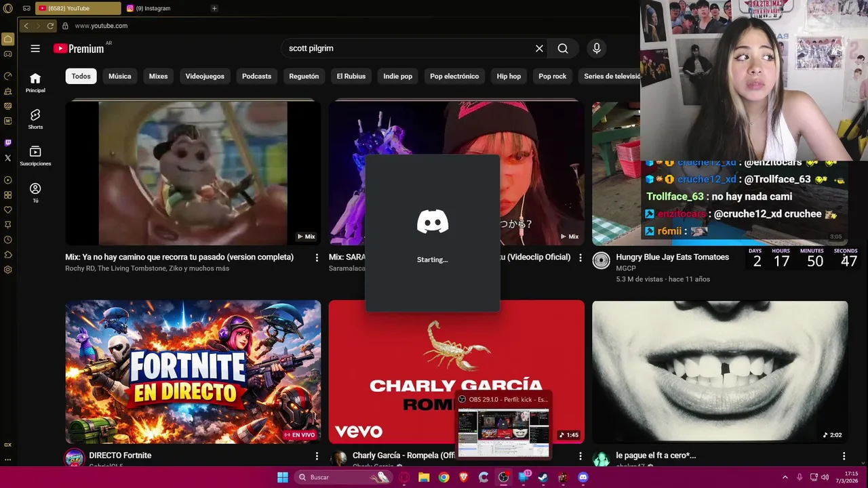The height and width of the screenshot is (488, 868).
Task: Expand hidden system tray icons chevron
Action: pos(785,477)
